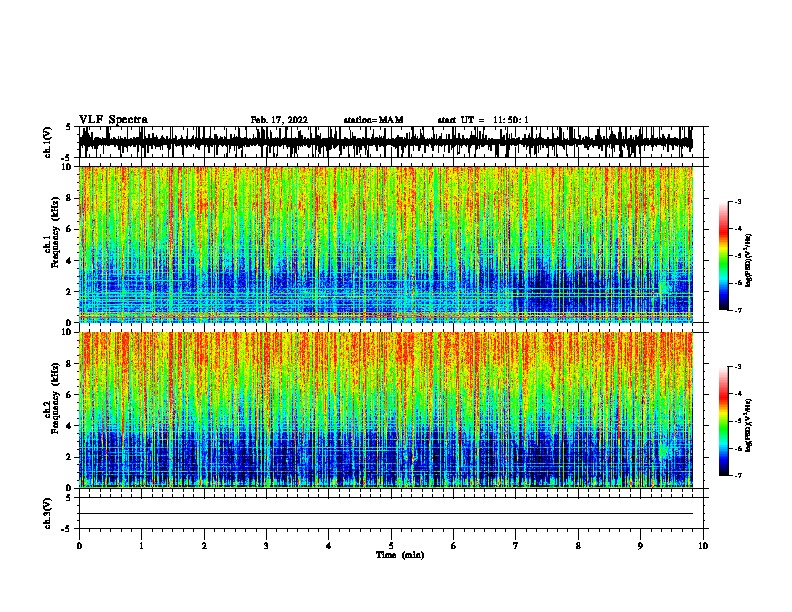Viewport: 792px width, 612px height.
Task: Click the 'start UT = 11:50:1' label
Action: tap(483, 120)
